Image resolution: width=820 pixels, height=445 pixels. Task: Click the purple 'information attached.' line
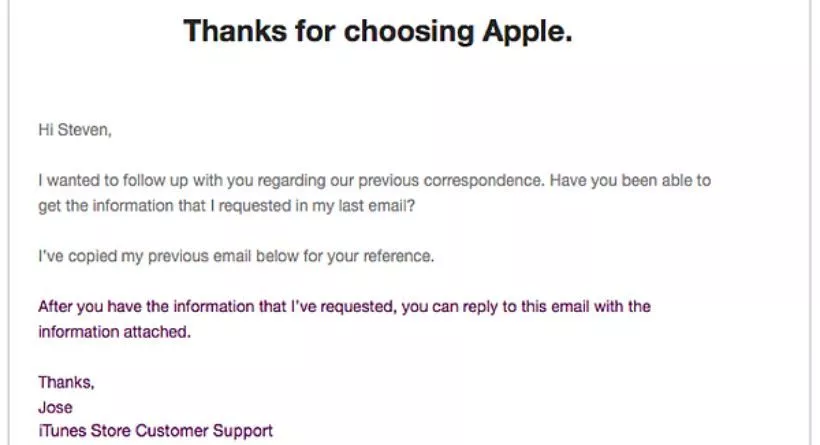click(x=115, y=332)
